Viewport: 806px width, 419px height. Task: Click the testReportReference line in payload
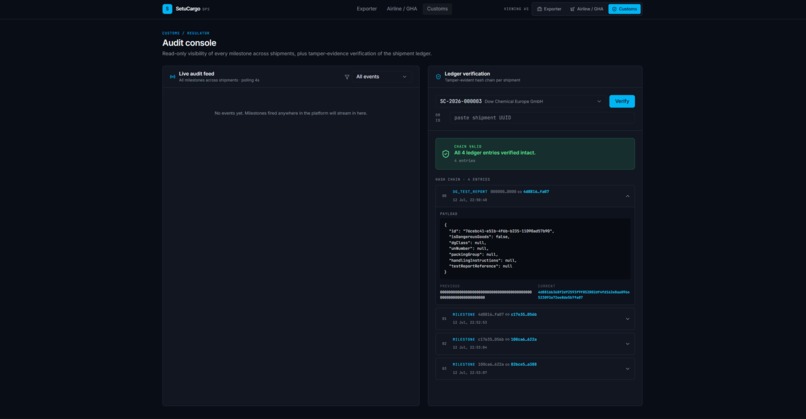point(481,266)
